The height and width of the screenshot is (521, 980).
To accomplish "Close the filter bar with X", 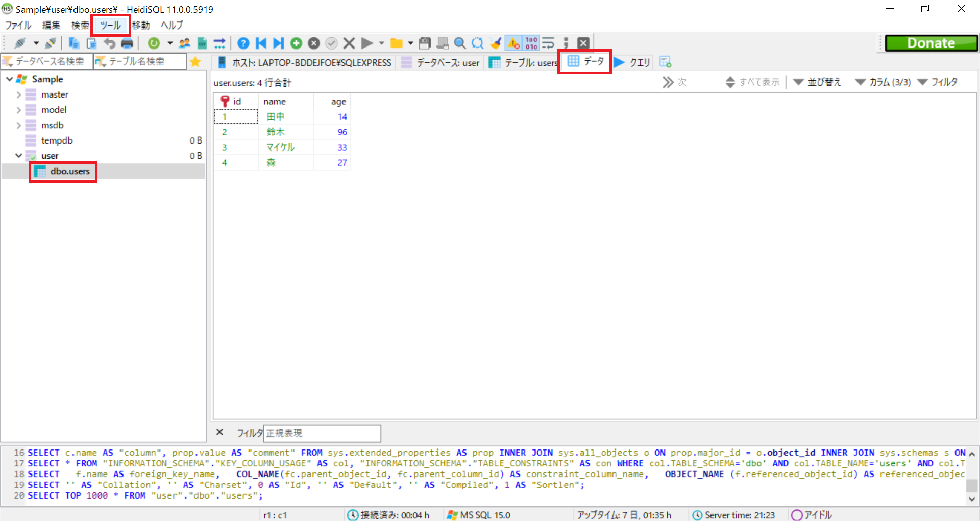I will (x=220, y=432).
